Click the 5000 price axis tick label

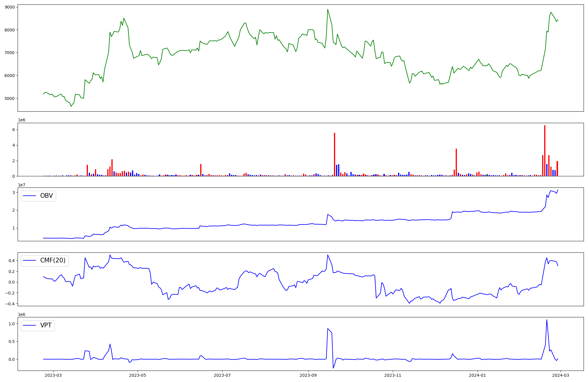(x=10, y=98)
